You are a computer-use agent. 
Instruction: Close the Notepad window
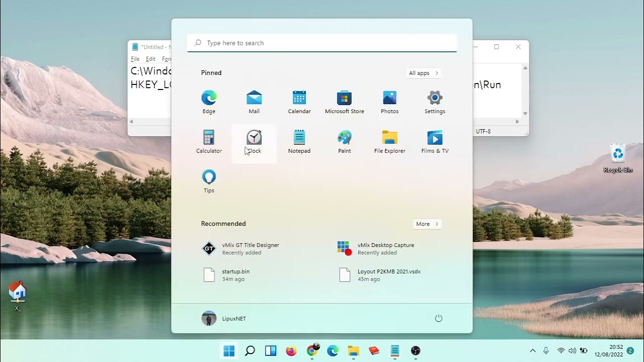(518, 47)
